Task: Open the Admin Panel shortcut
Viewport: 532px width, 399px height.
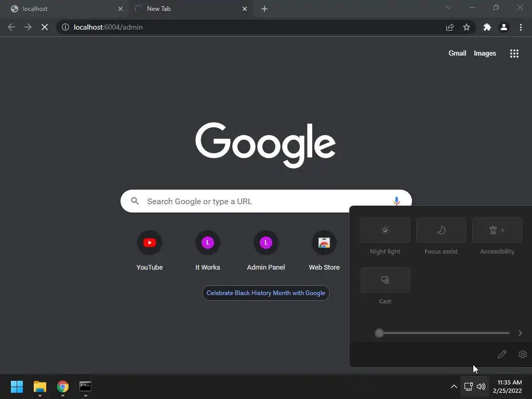Action: [266, 250]
